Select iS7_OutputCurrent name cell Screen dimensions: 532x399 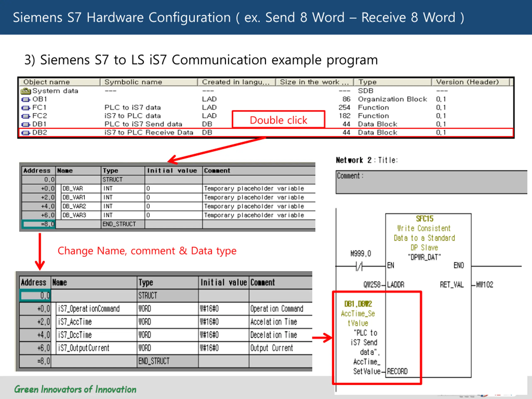click(x=96, y=348)
